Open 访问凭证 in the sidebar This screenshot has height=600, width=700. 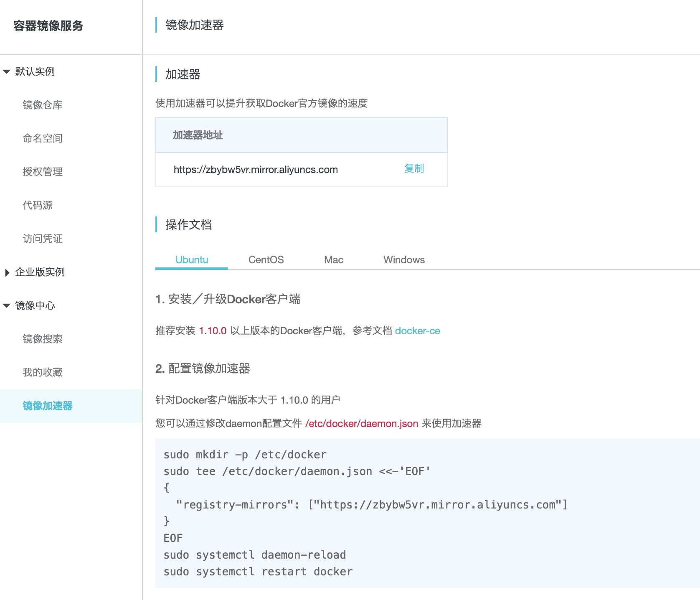click(x=43, y=239)
